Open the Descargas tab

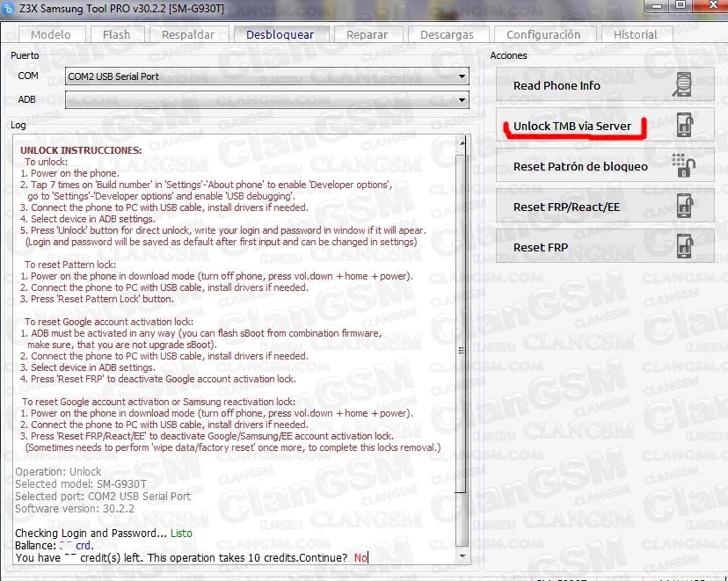pyautogui.click(x=447, y=34)
